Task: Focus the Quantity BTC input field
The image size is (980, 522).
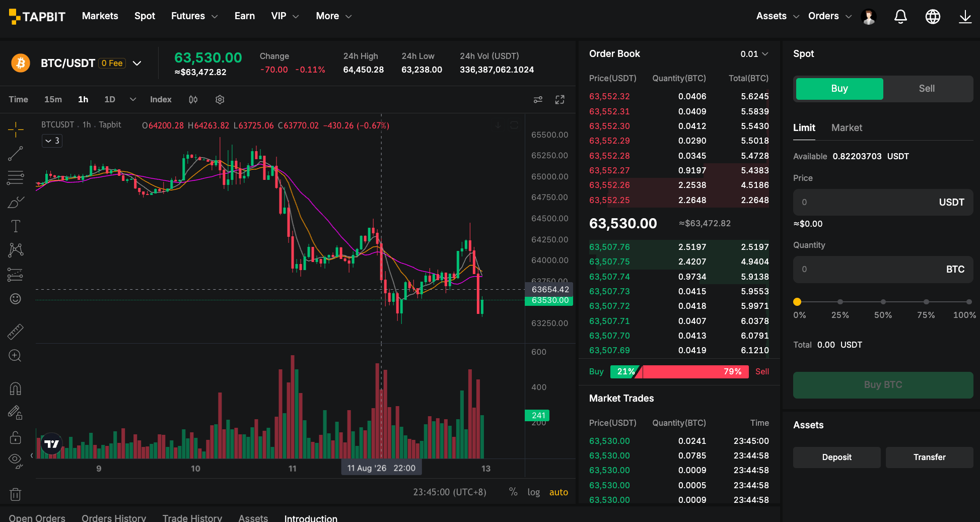Action: point(883,270)
